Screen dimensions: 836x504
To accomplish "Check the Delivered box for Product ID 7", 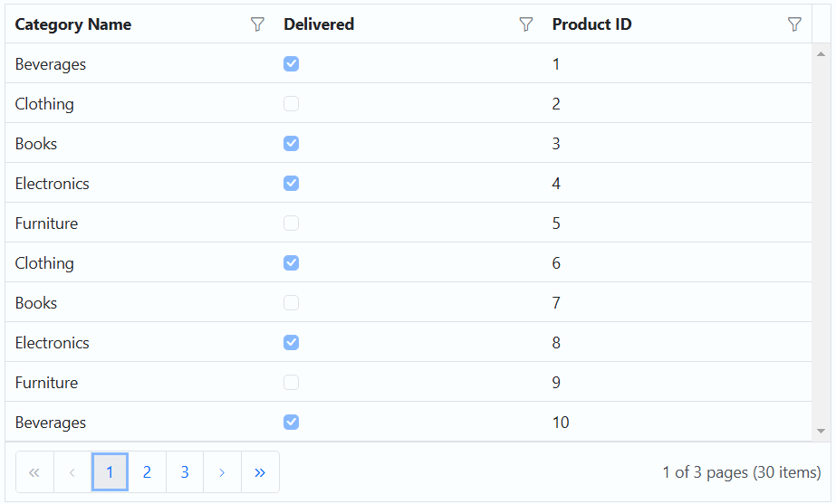I will pos(291,303).
